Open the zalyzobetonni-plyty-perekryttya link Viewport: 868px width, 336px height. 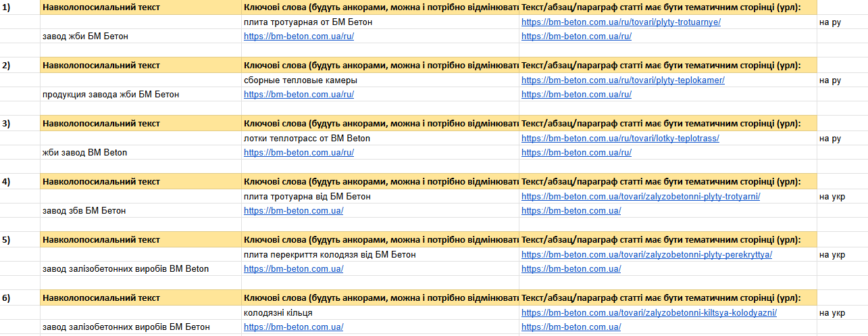(646, 255)
